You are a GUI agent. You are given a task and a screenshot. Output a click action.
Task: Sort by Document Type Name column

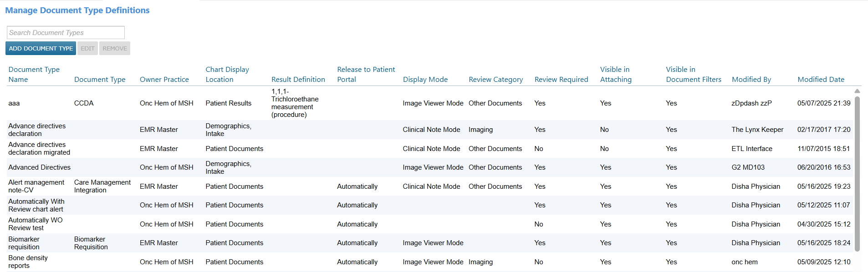click(x=34, y=74)
